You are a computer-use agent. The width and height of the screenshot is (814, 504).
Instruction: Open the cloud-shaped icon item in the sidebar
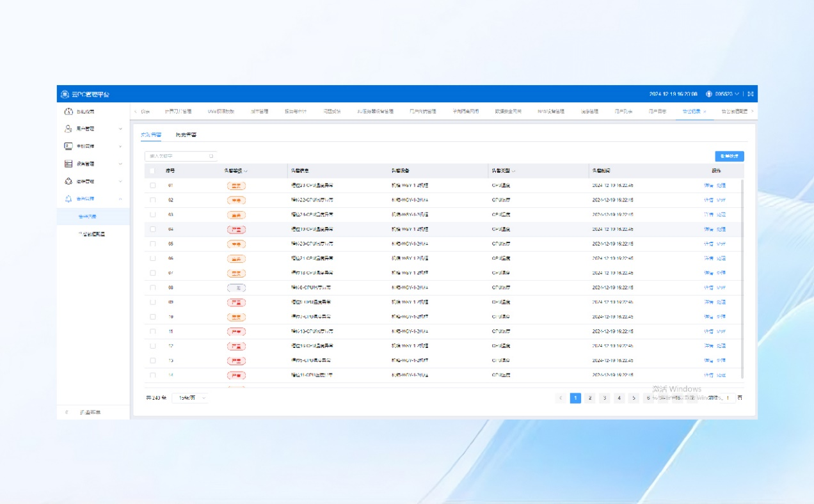[68, 181]
